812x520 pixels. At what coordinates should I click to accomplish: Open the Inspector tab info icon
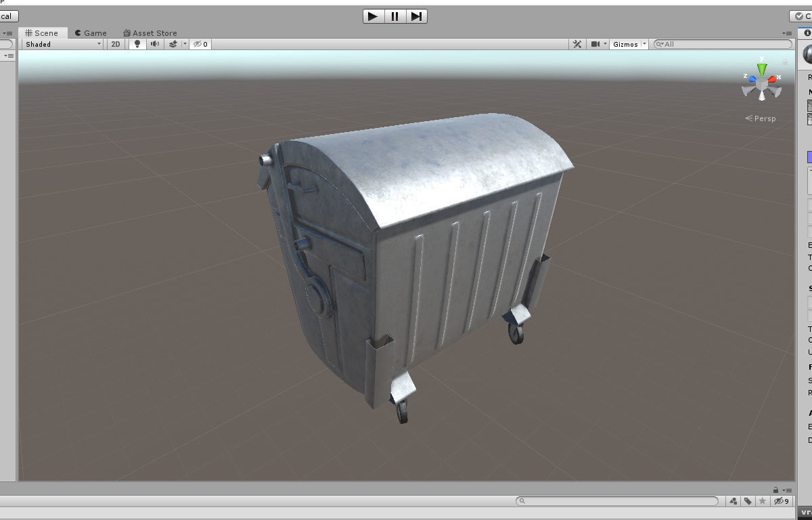coord(807,32)
